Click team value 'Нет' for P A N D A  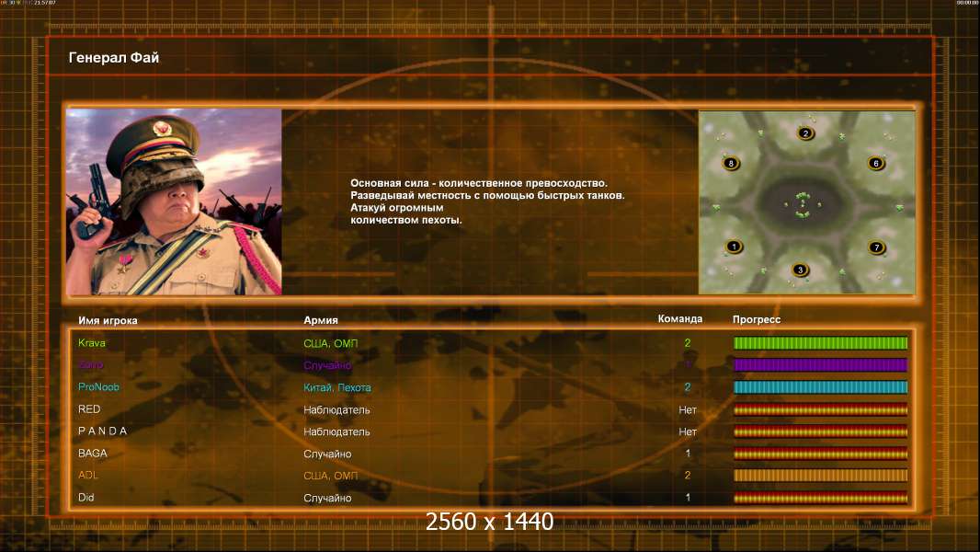(x=688, y=431)
